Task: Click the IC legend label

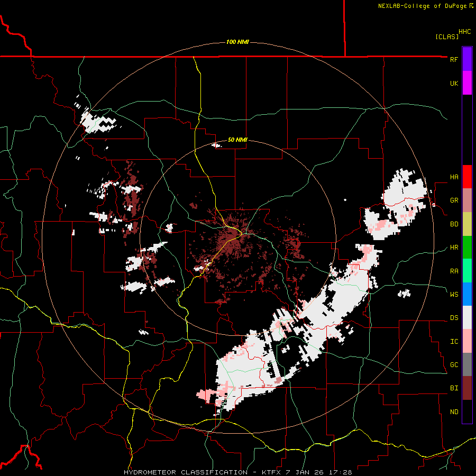Action: tap(454, 342)
